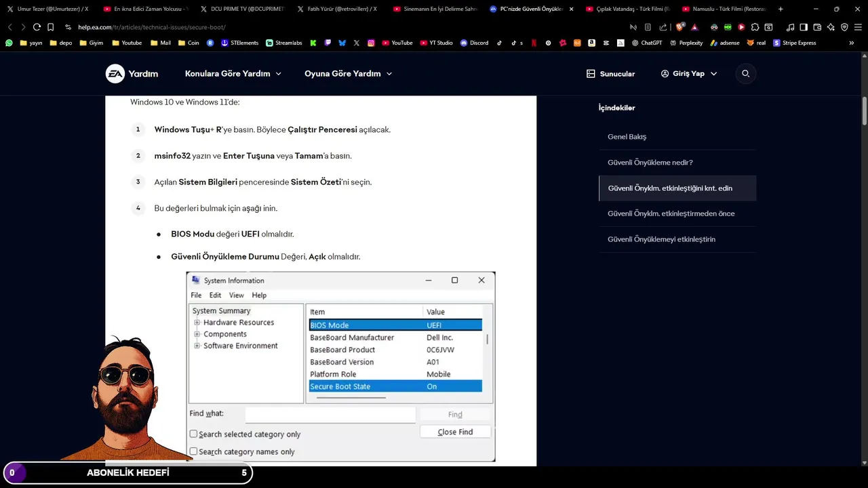Open the Kick bookmark icon
Screen dimensions: 868x488
[313, 43]
